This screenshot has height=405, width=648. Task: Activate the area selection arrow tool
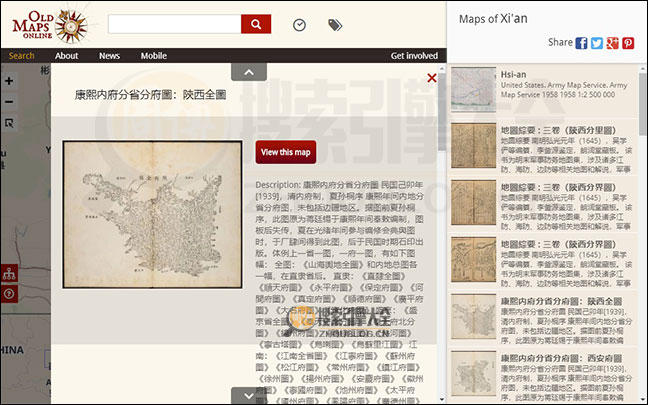click(x=9, y=123)
